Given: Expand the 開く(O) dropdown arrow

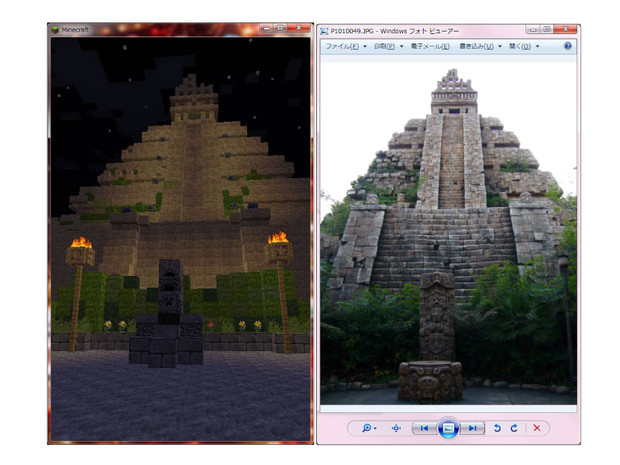Looking at the screenshot, I should click(x=537, y=46).
